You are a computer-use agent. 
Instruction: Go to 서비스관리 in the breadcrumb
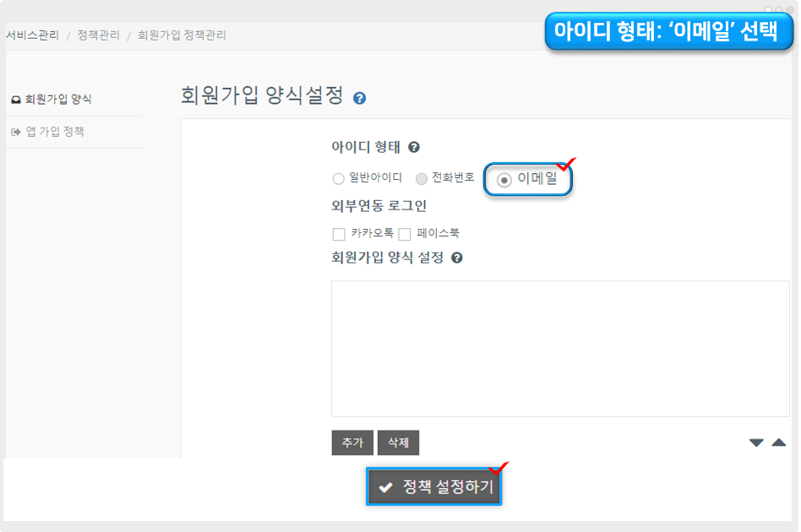(32, 35)
